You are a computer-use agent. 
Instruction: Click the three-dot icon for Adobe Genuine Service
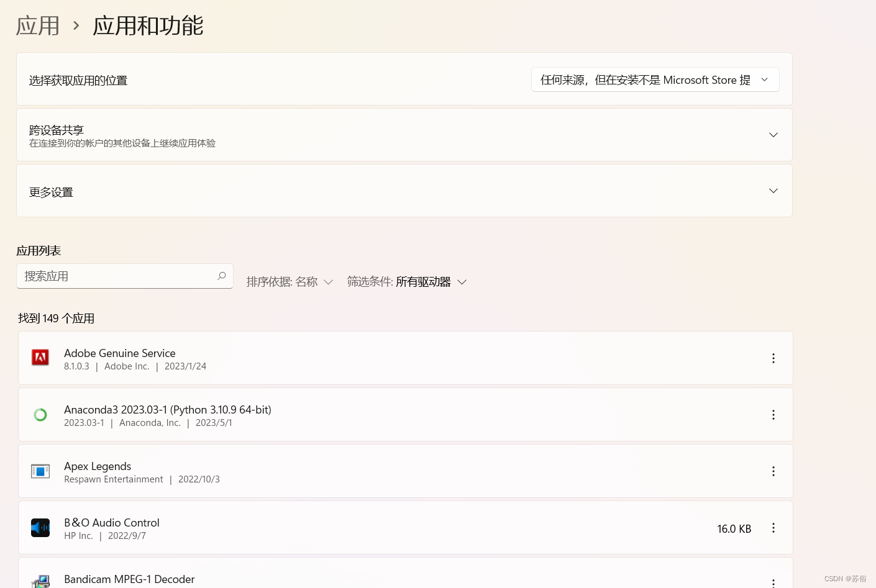(773, 358)
